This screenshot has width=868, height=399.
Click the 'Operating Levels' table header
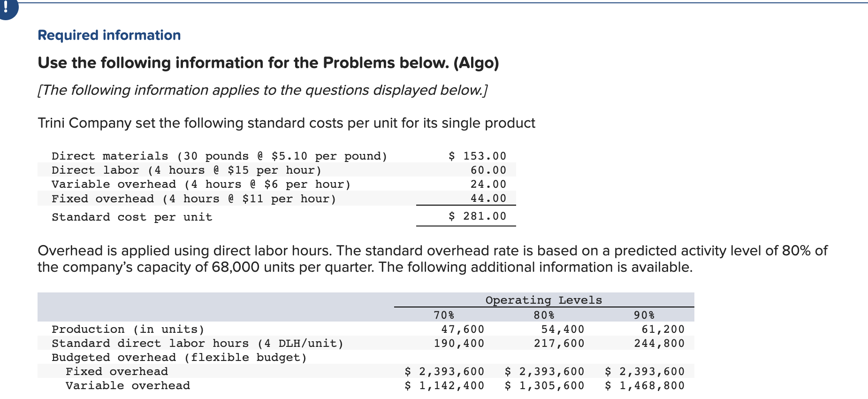tap(544, 300)
